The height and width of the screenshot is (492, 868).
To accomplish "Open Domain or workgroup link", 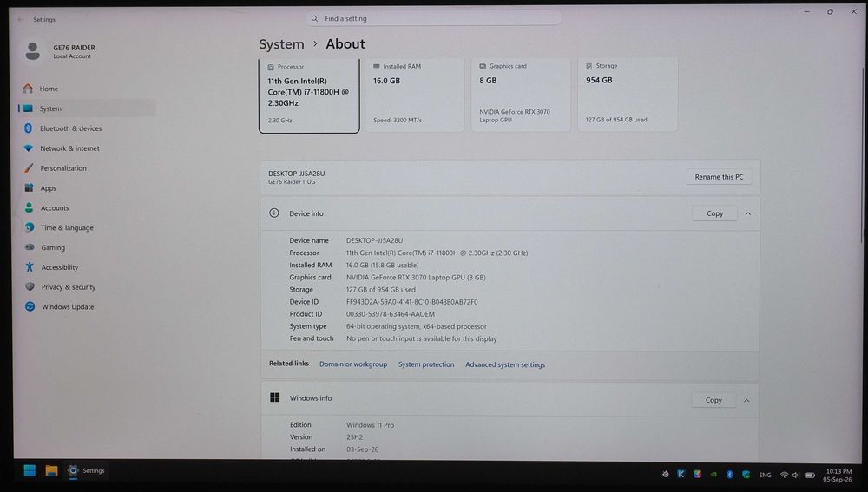I will pos(353,364).
